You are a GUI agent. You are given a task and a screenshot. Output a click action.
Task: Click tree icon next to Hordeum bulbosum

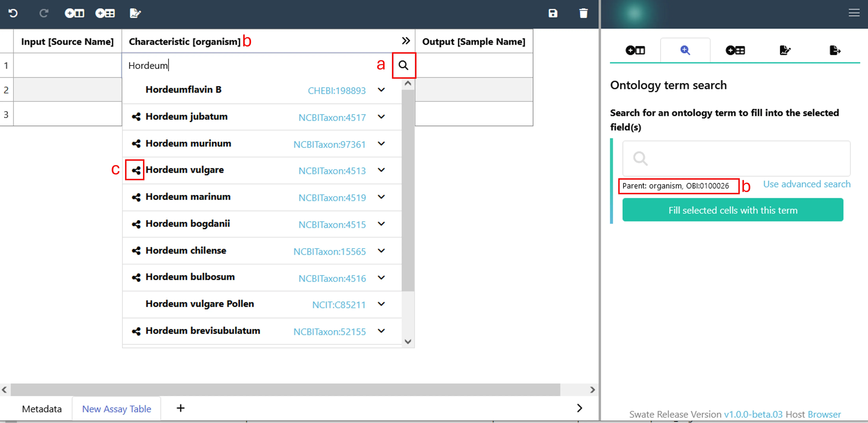pyautogui.click(x=136, y=277)
